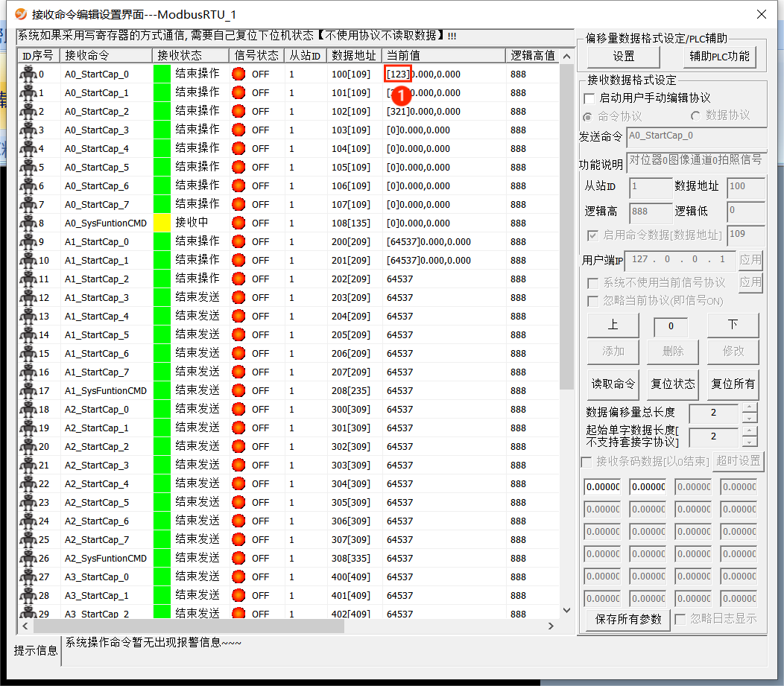Select the 数据协议 radio button
This screenshot has width=784, height=686.
[696, 116]
